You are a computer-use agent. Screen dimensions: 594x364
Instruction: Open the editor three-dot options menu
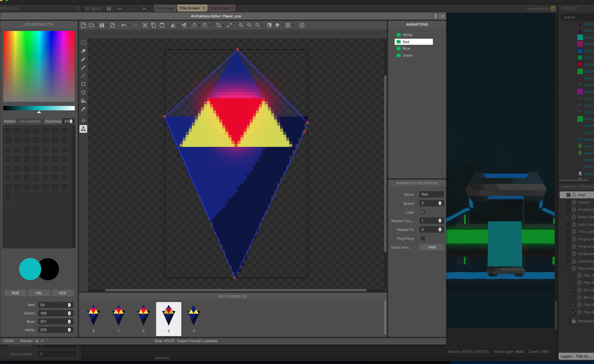click(x=435, y=16)
